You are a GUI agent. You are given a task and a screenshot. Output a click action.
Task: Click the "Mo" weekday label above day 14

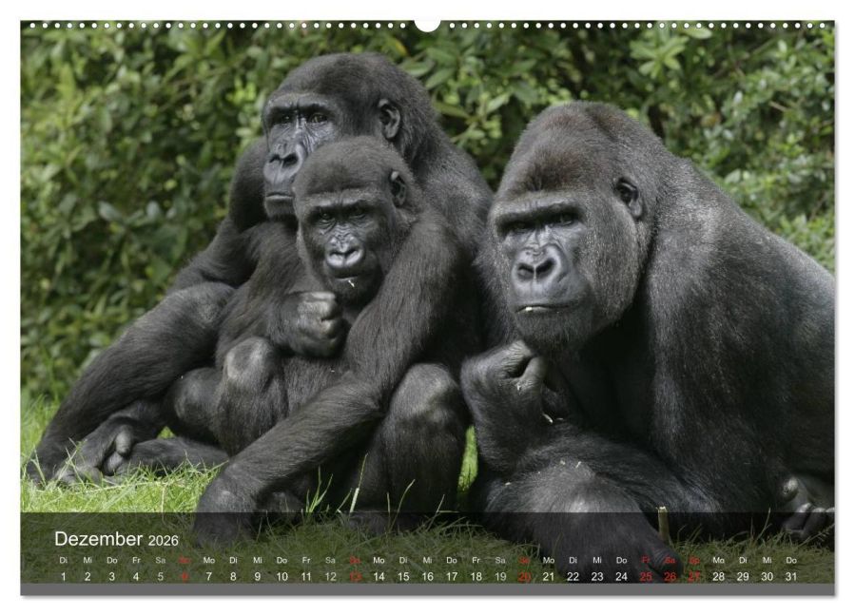click(x=379, y=560)
